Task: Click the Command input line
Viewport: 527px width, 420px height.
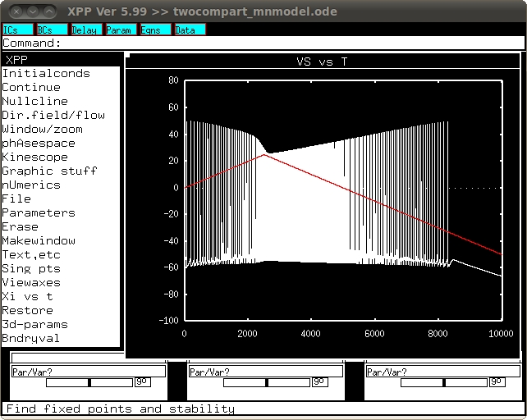Action: pyautogui.click(x=263, y=43)
